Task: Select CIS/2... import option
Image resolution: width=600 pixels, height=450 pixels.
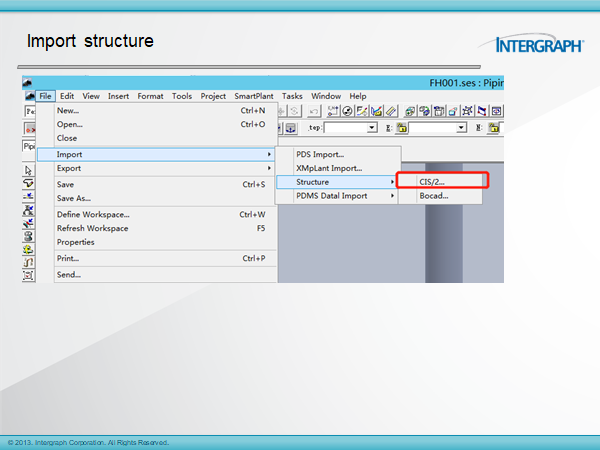Action: 440,182
